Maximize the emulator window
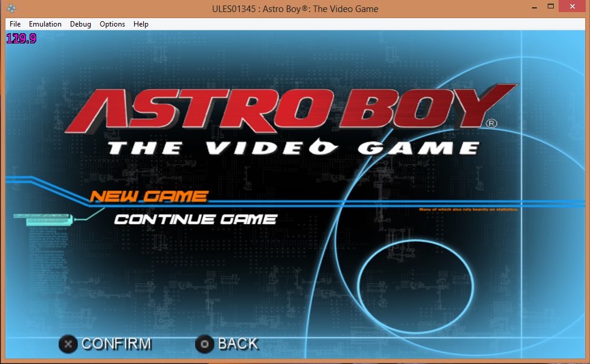Viewport: 590px width, 364px height. point(550,7)
